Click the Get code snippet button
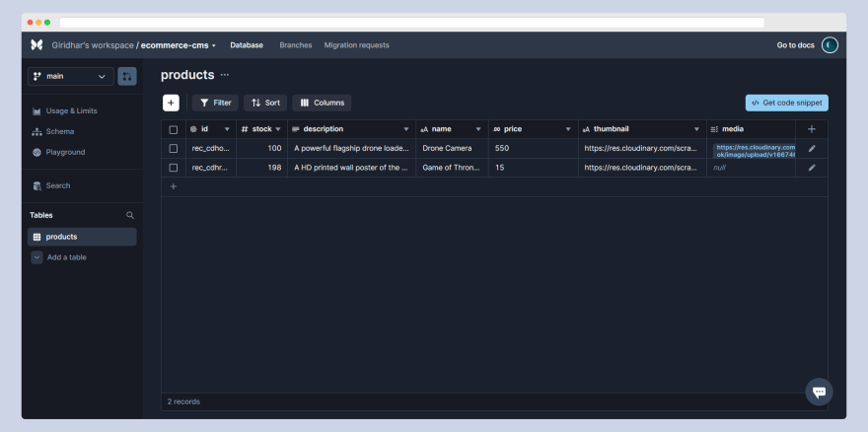The width and height of the screenshot is (868, 432). [787, 103]
